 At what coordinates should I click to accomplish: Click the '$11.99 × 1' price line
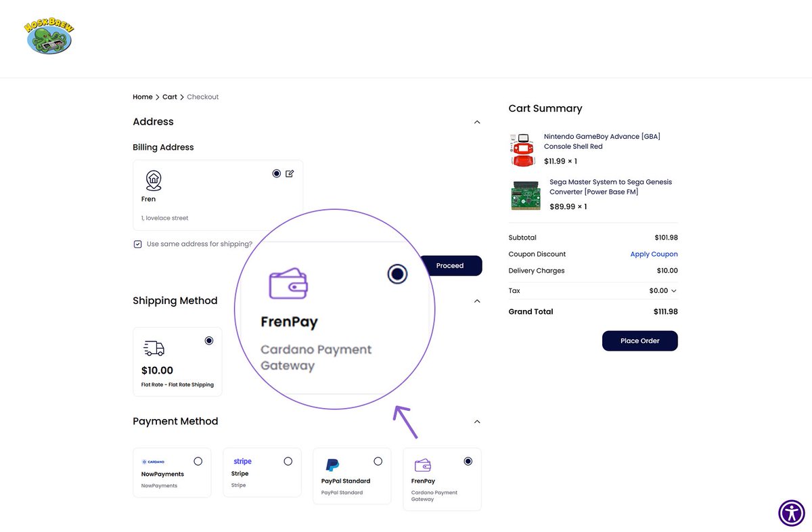[560, 161]
